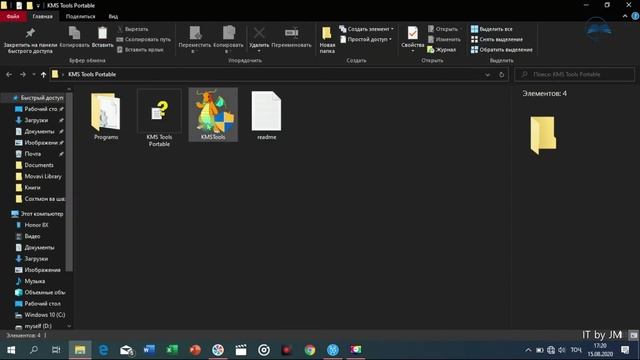Click the Вставить paste button
The image size is (640, 360).
coord(102,37)
